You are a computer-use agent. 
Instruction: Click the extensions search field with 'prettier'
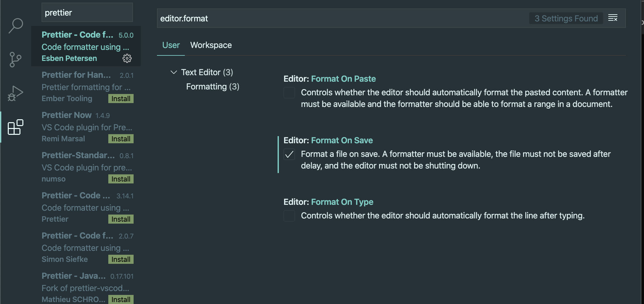[x=87, y=13]
